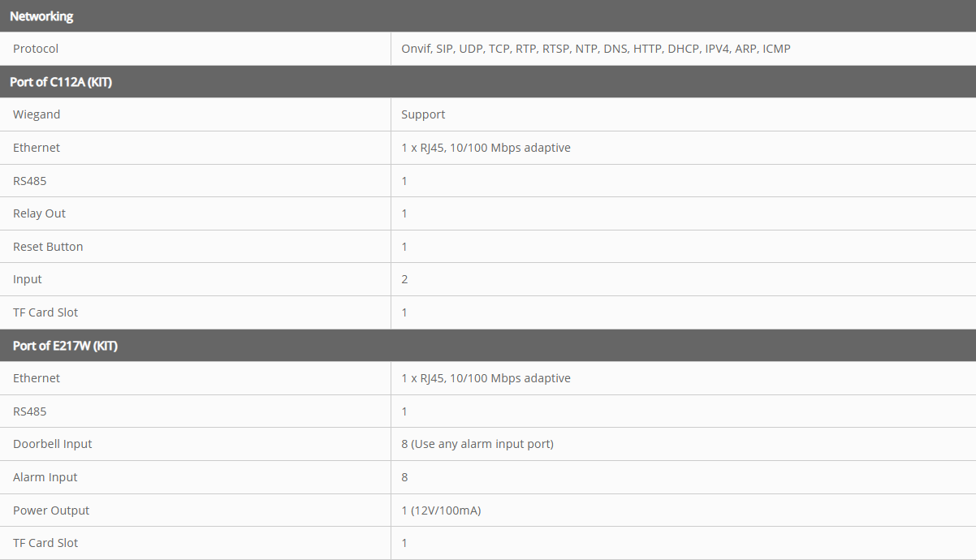Click the Networking section header
The image size is (976, 560).
pyautogui.click(x=488, y=16)
